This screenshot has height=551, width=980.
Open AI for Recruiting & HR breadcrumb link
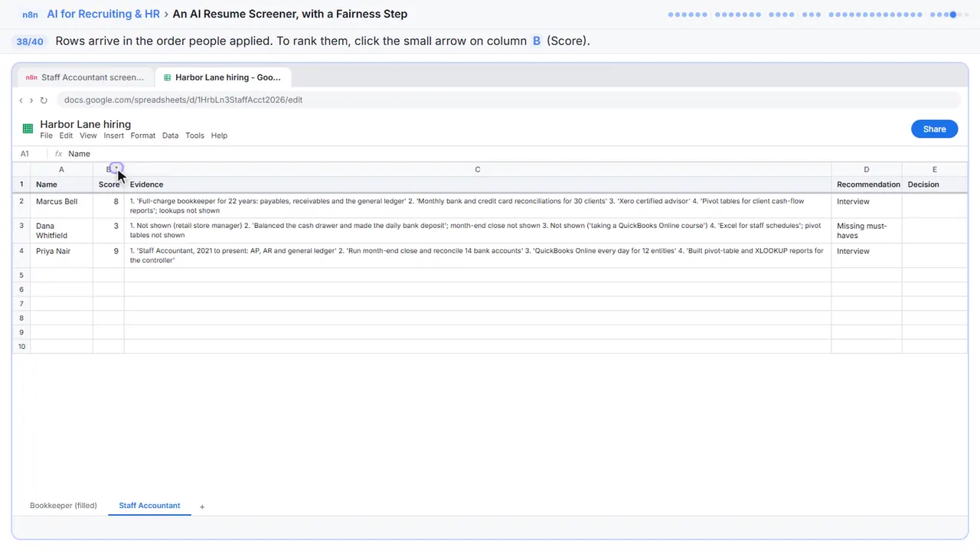click(103, 14)
